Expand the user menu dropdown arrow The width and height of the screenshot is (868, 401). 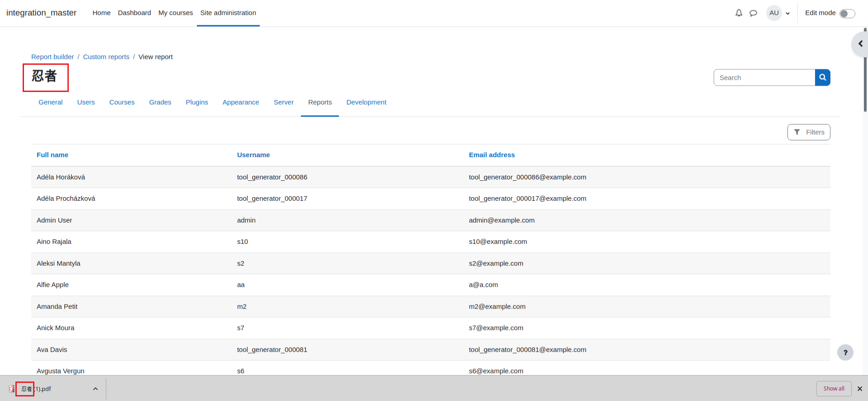(788, 14)
